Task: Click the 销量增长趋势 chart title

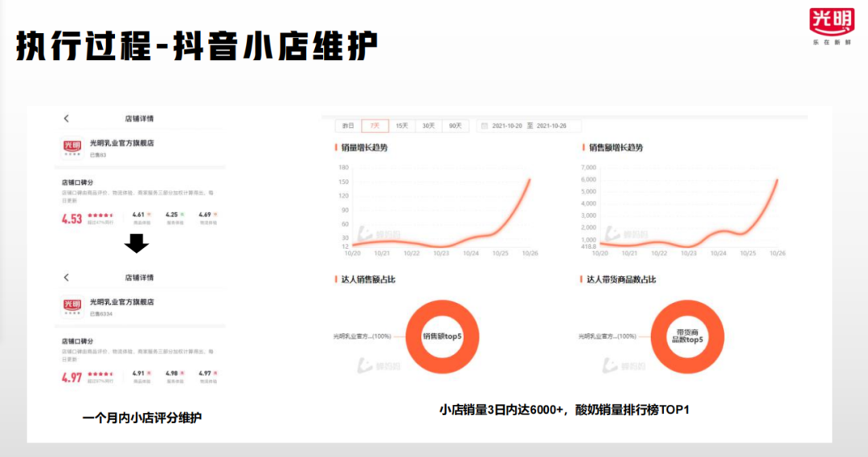Action: [364, 148]
